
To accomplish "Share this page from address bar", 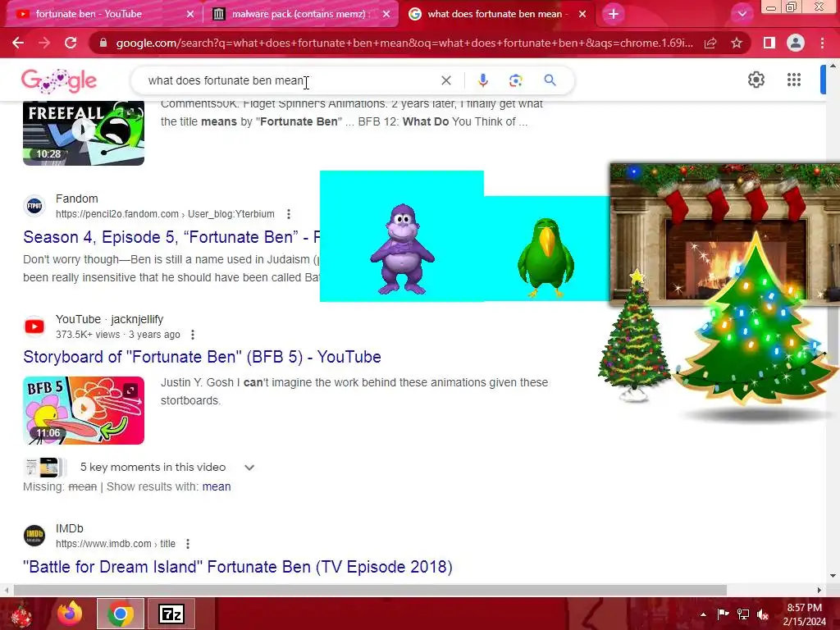I will pos(710,43).
